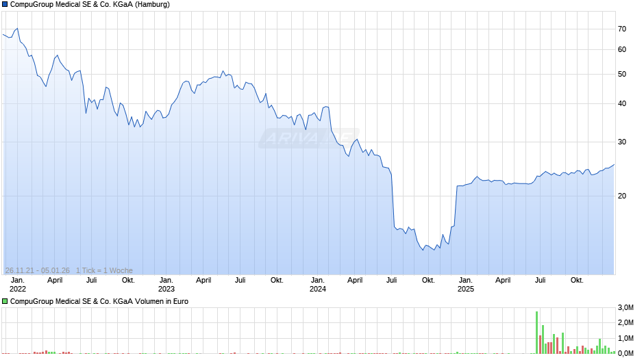Click the 'Okt.' label following Jan. 2024

click(x=428, y=280)
